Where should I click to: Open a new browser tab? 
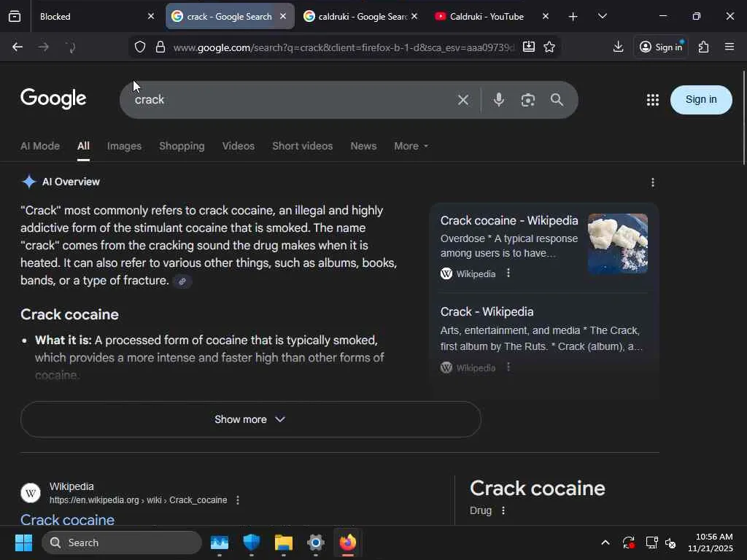[573, 17]
